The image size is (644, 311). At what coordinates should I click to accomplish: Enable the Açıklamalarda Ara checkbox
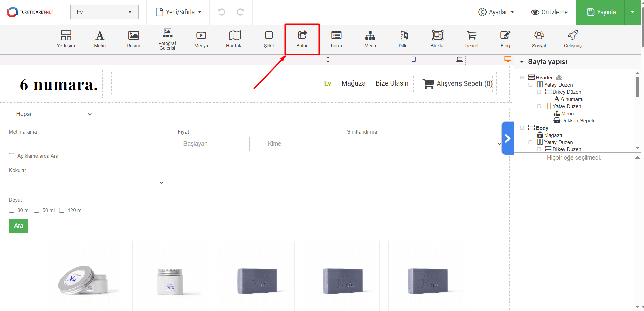(12, 156)
